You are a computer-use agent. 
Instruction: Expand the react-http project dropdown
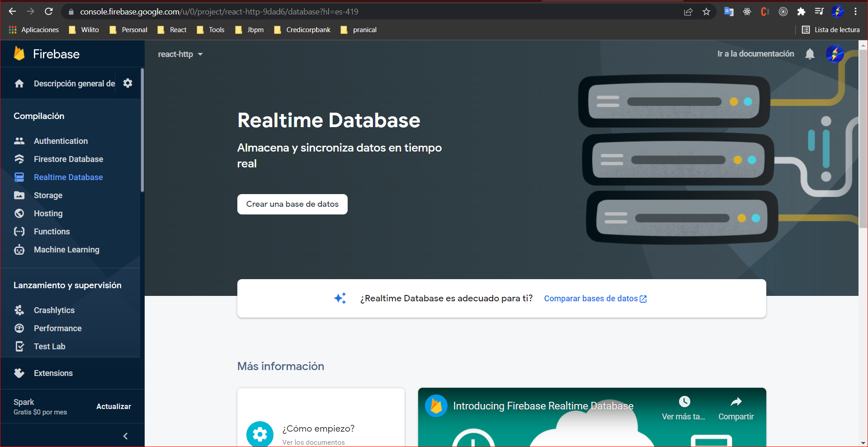coord(180,54)
